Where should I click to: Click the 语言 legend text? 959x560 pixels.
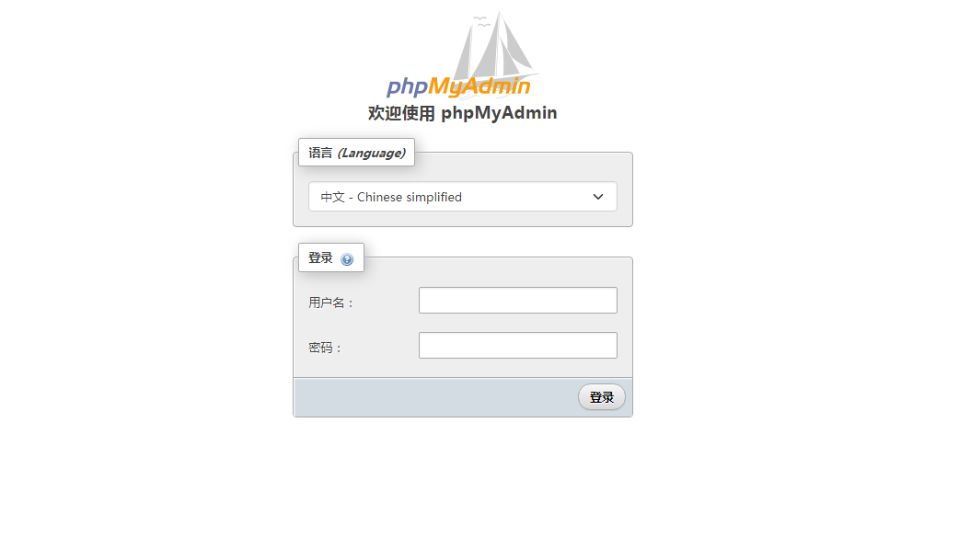[x=320, y=153]
